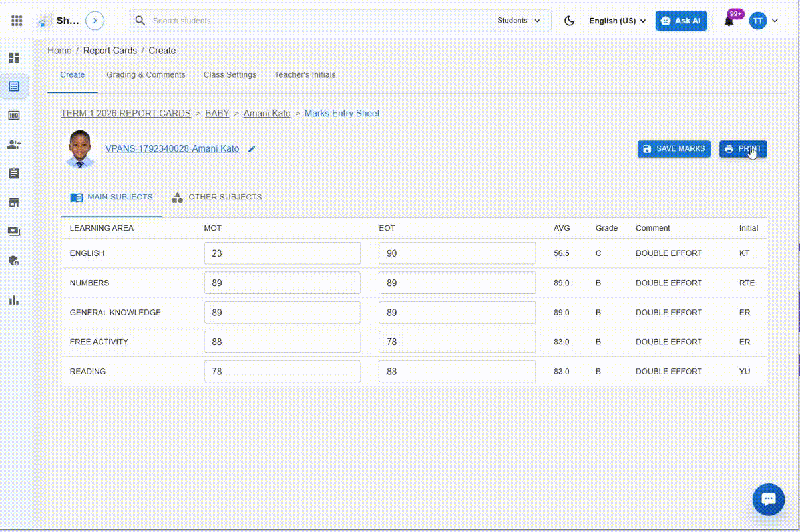Open the chat bubble widget
Image resolution: width=800 pixels, height=532 pixels.
click(x=769, y=499)
